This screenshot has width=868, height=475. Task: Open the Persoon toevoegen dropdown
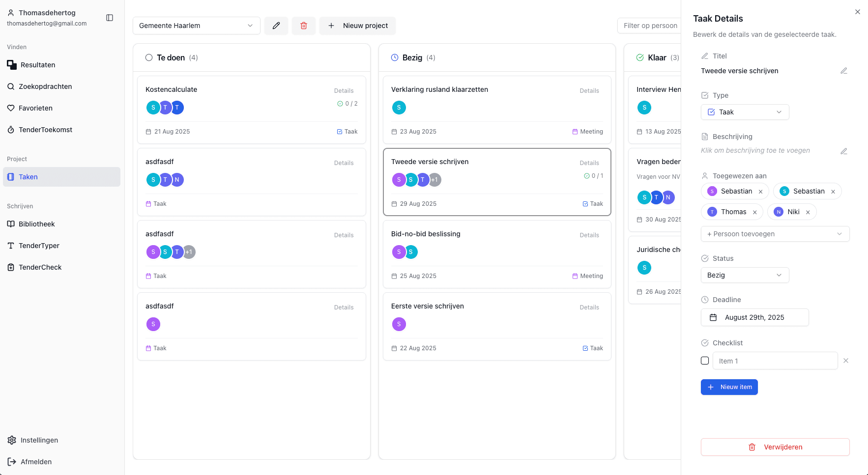point(775,234)
